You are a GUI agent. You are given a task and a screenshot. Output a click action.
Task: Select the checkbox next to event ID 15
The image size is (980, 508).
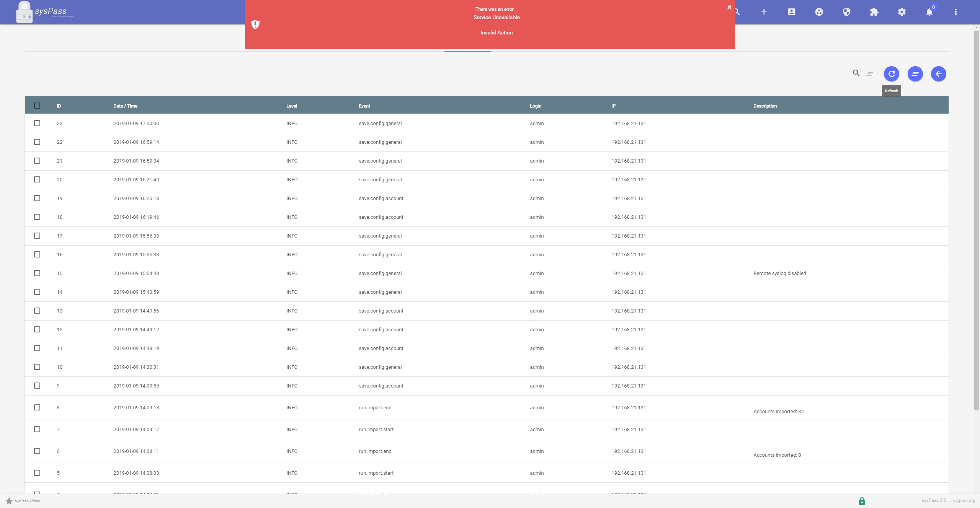37,273
